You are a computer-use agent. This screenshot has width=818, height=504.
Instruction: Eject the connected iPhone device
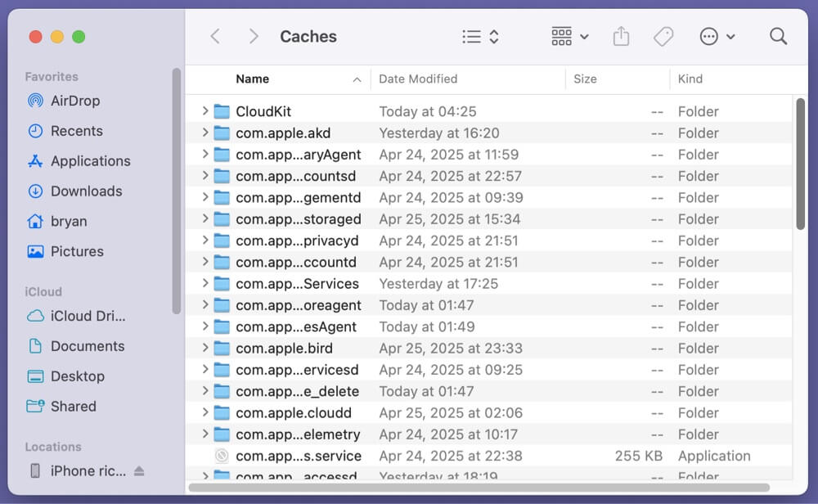(x=140, y=470)
